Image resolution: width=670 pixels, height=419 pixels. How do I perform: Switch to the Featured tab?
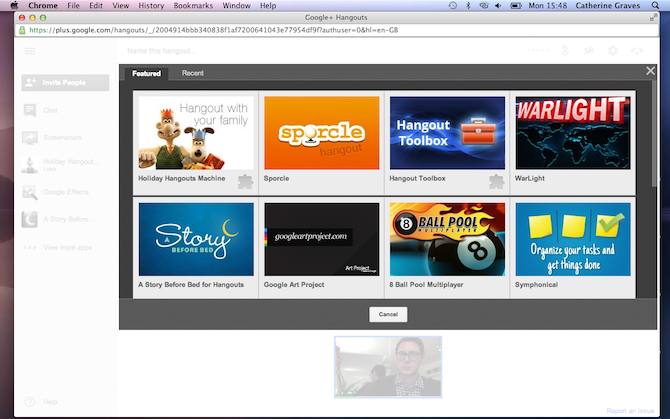pos(147,73)
